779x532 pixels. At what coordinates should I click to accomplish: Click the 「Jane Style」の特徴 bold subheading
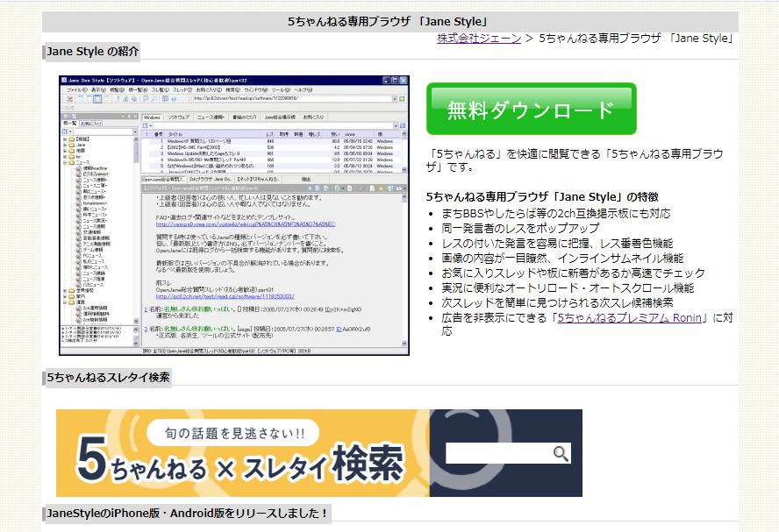542,196
